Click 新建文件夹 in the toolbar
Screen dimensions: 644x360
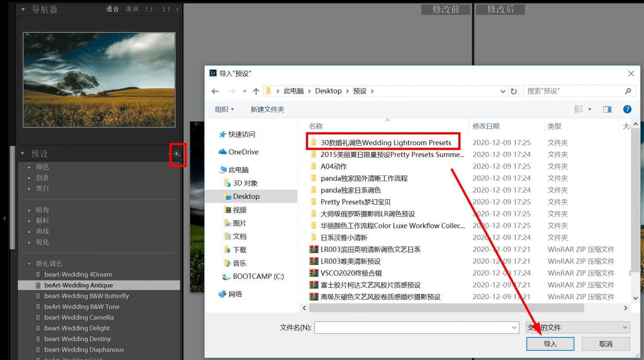tap(267, 109)
